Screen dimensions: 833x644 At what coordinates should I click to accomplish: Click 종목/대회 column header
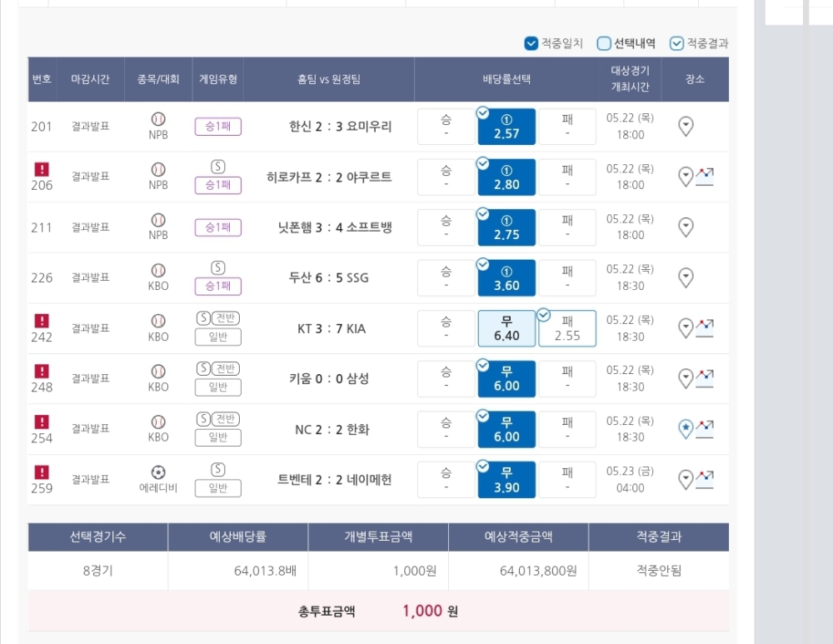[158, 79]
